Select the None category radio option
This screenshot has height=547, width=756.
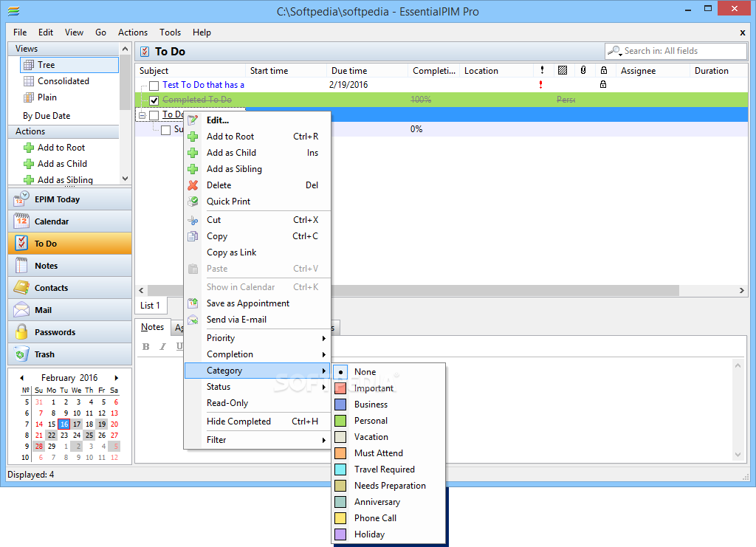[340, 372]
